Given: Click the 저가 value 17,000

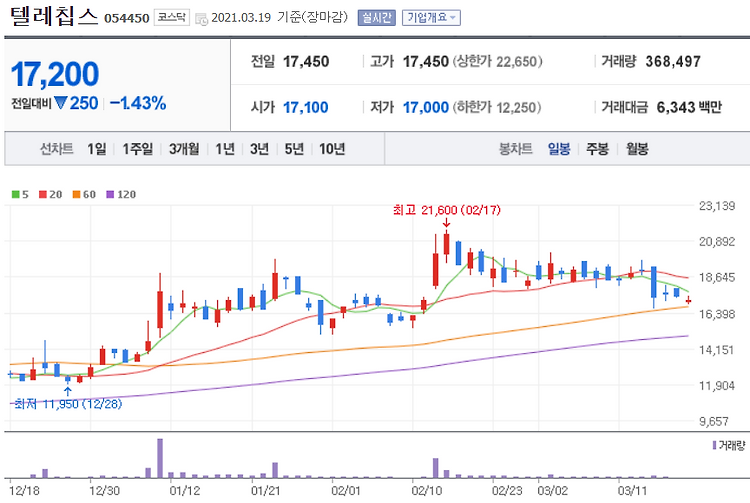Looking at the screenshot, I should [426, 108].
